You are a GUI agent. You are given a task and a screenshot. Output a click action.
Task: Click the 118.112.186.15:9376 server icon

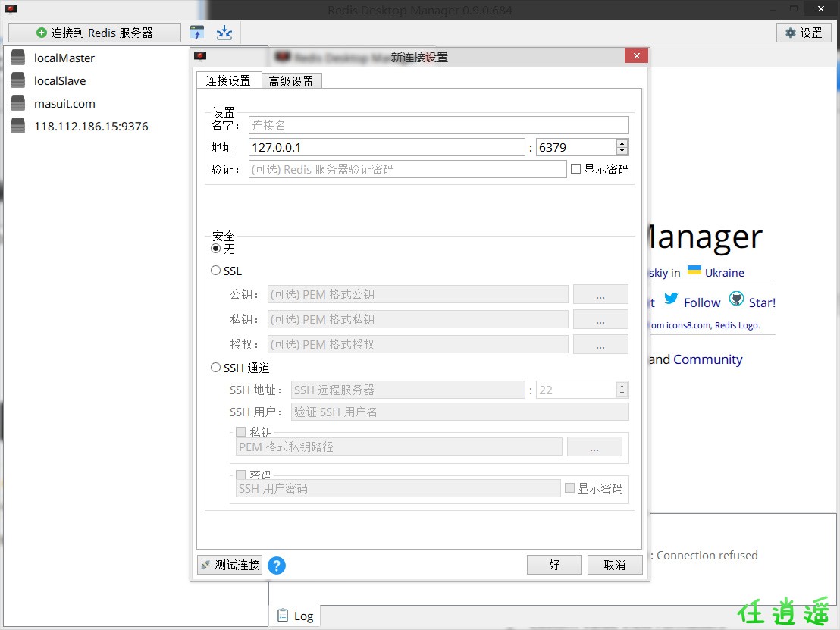pyautogui.click(x=17, y=126)
